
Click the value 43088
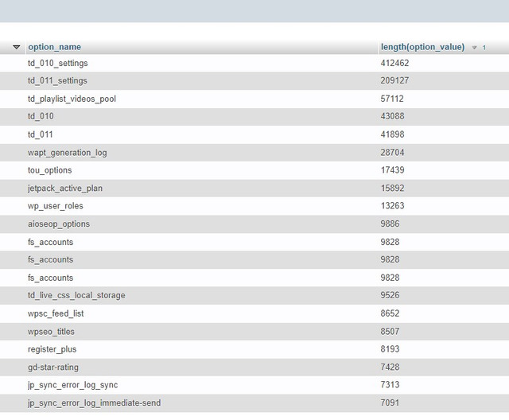pos(392,116)
